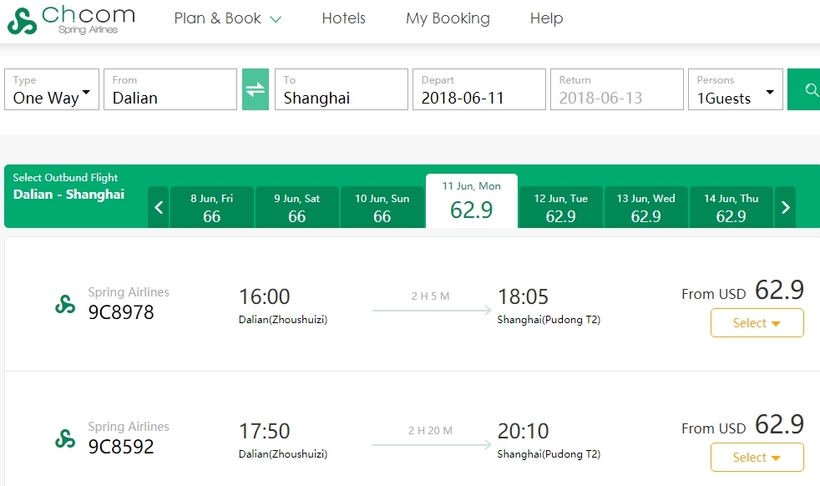820x486 pixels.
Task: Open the Help menu item
Action: click(x=546, y=18)
